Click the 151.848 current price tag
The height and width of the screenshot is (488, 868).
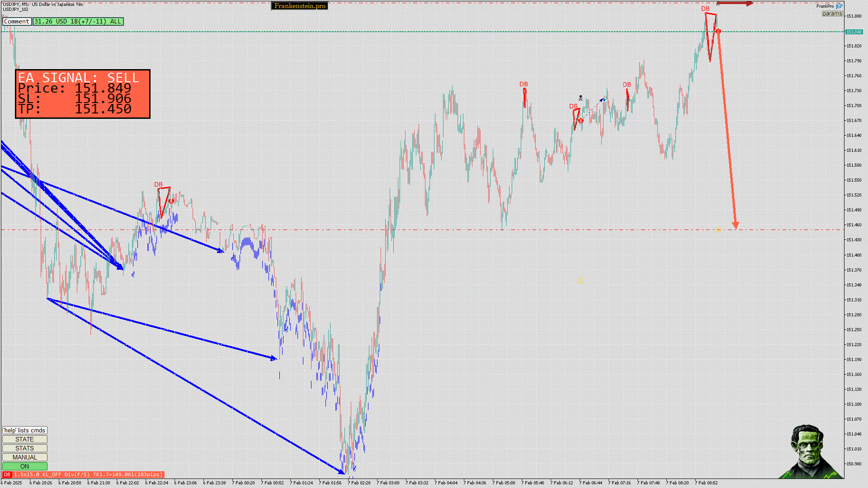[854, 32]
